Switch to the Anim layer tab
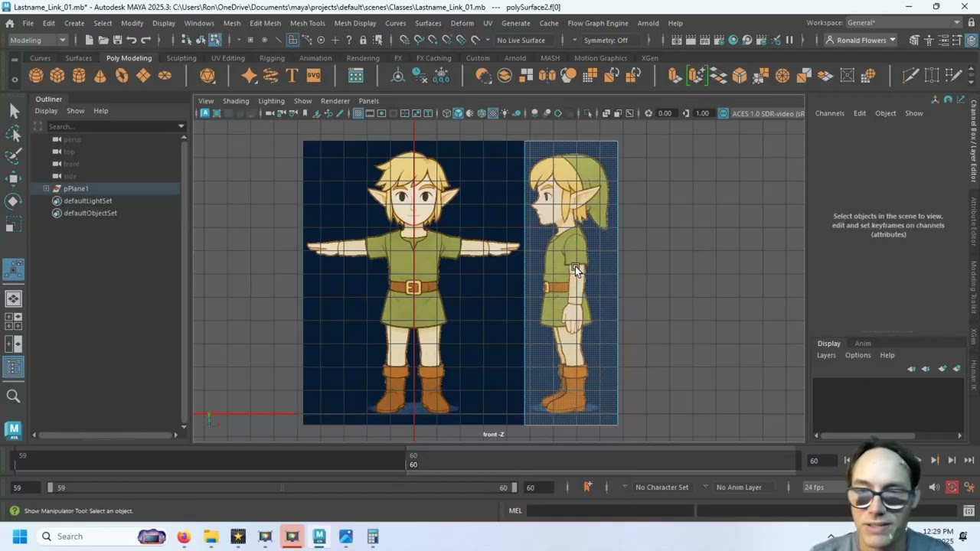Viewport: 980px width, 551px height. click(862, 344)
